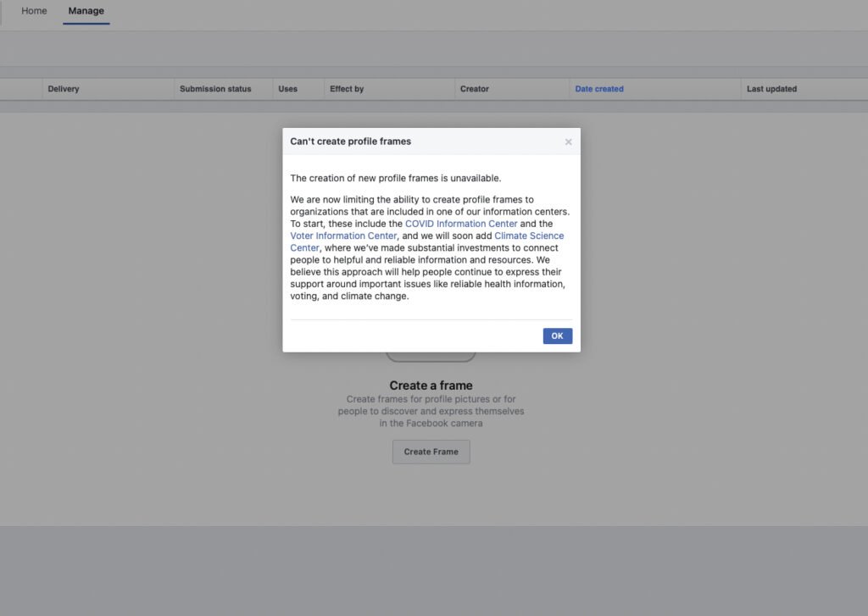Image resolution: width=868 pixels, height=616 pixels.
Task: Click the Create Frame button
Action: [x=431, y=452]
